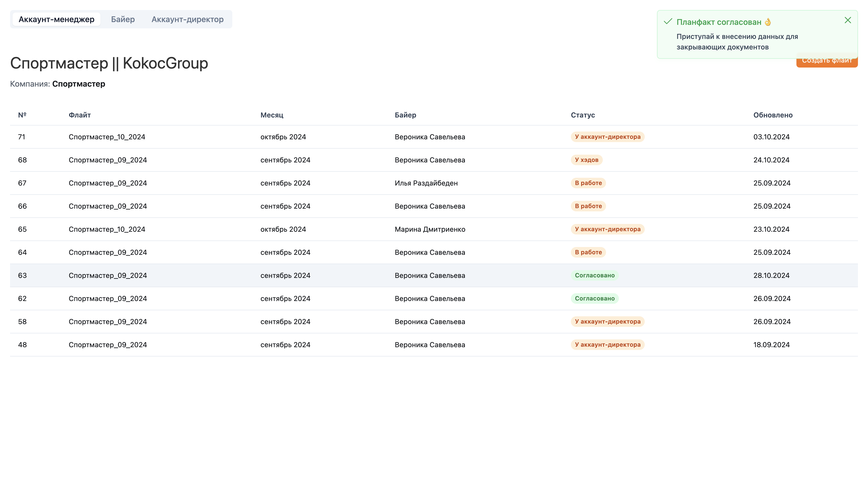The image size is (868, 481).
Task: Click Вероника Савельева in row 48
Action: (430, 345)
